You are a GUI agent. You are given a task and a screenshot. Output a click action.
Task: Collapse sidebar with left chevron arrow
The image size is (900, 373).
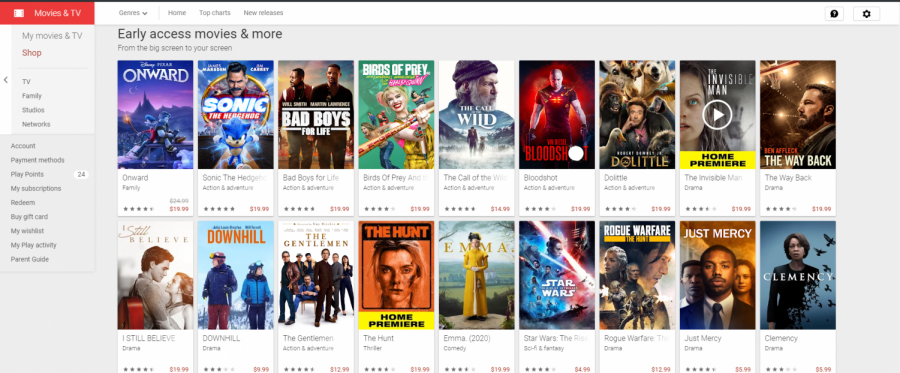pos(6,80)
